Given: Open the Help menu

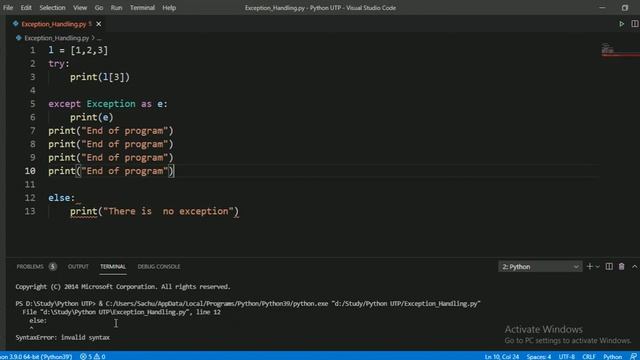Looking at the screenshot, I should point(169,8).
